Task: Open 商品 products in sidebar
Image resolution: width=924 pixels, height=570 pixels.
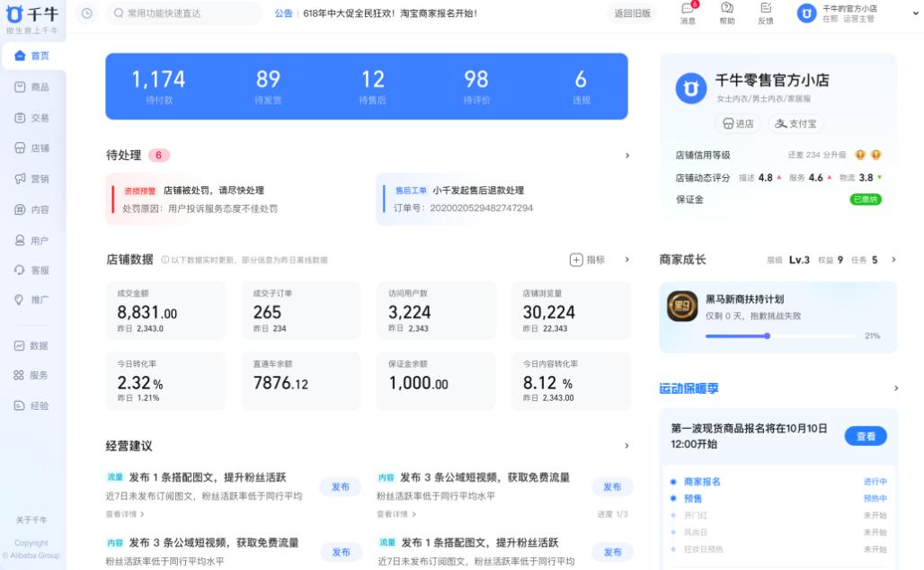Action: pyautogui.click(x=32, y=87)
